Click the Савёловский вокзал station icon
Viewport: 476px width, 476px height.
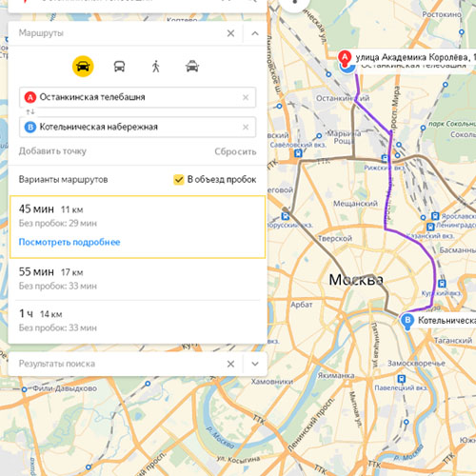point(298,153)
